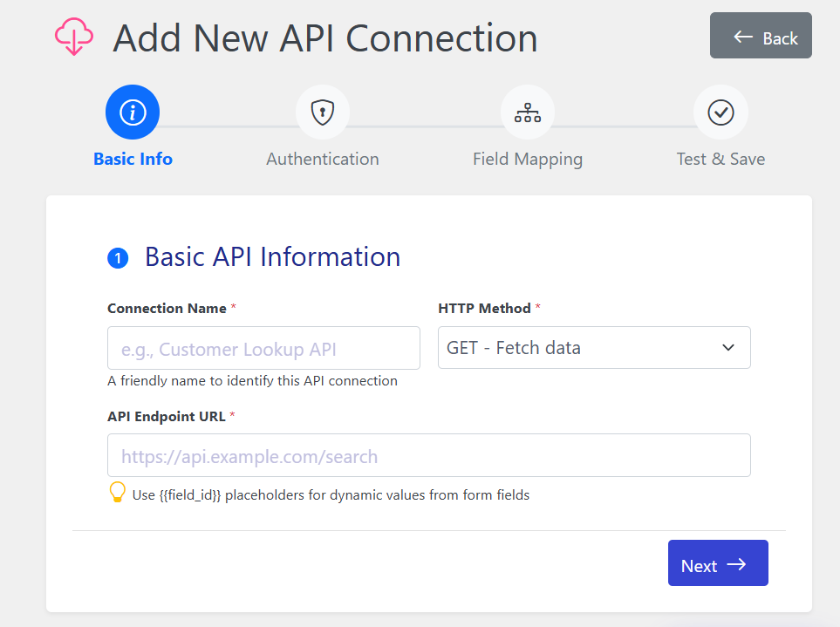Screen dimensions: 840x627
Task: Select the Authentication shield icon
Action: click(x=323, y=112)
